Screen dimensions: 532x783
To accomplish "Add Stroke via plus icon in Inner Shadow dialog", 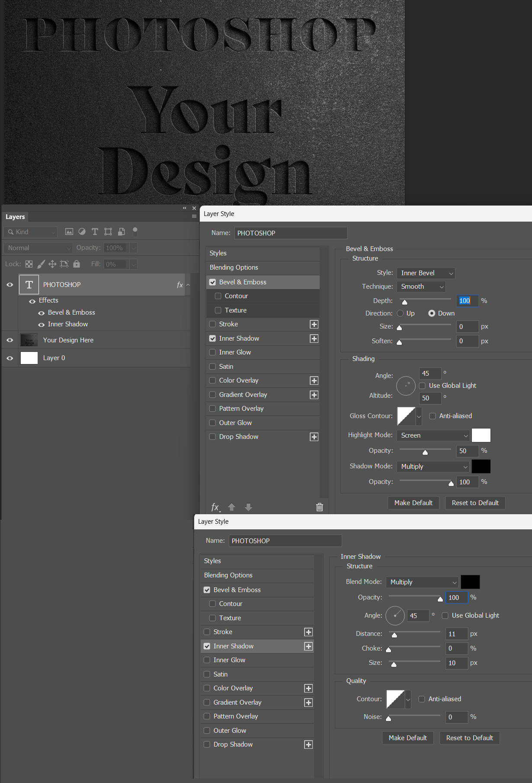I will tap(308, 632).
